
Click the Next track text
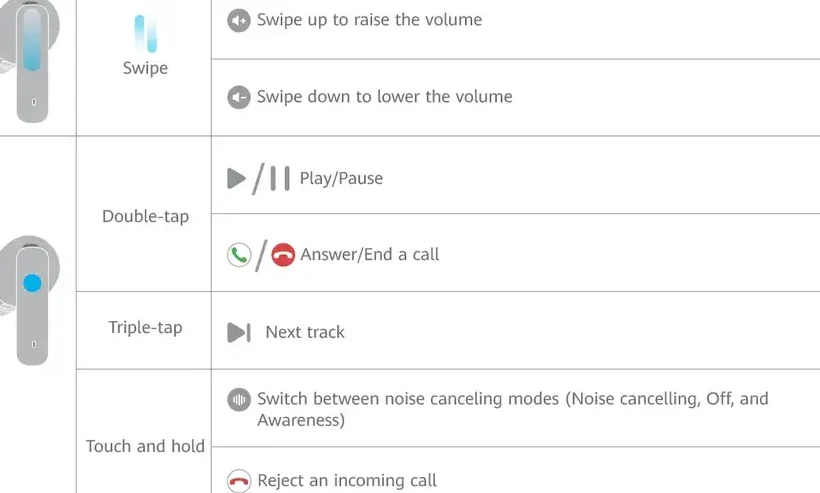pos(305,332)
